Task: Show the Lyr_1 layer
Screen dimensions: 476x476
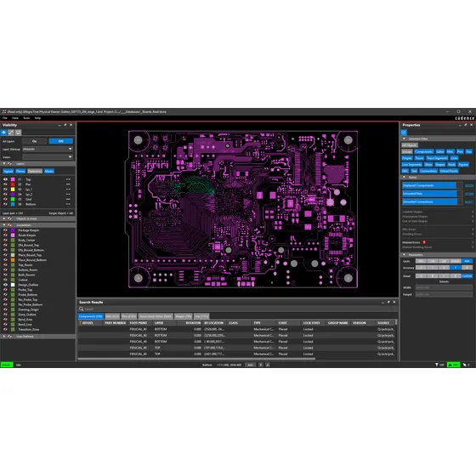Action: click(x=5, y=190)
